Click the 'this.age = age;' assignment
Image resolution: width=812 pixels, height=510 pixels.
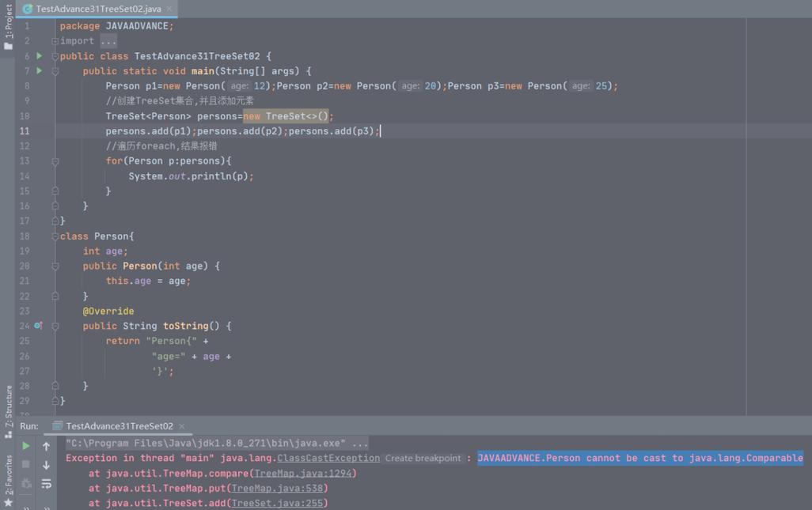point(148,281)
